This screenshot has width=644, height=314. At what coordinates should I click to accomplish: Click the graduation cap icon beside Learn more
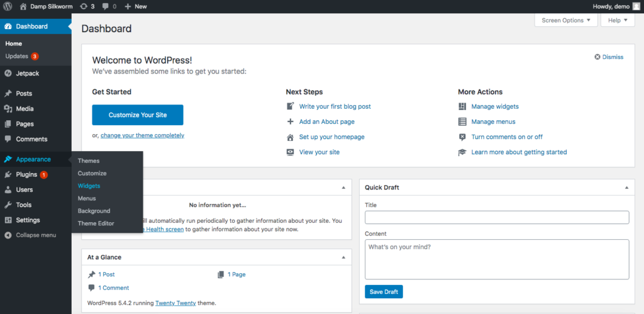462,152
